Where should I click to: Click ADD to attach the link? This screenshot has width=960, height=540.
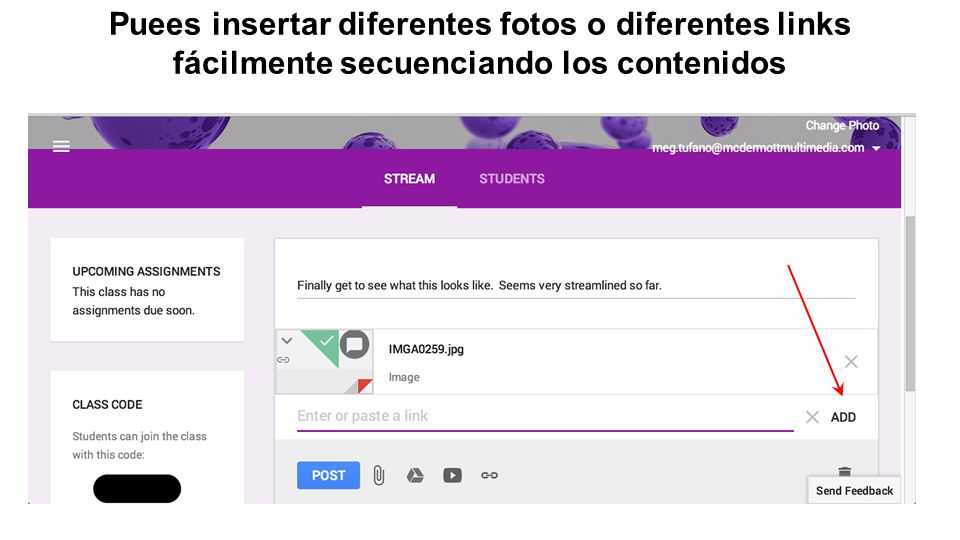coord(843,417)
